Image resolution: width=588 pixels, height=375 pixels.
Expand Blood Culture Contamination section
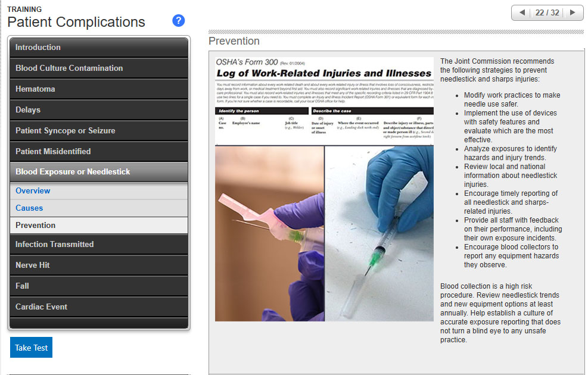[98, 68]
